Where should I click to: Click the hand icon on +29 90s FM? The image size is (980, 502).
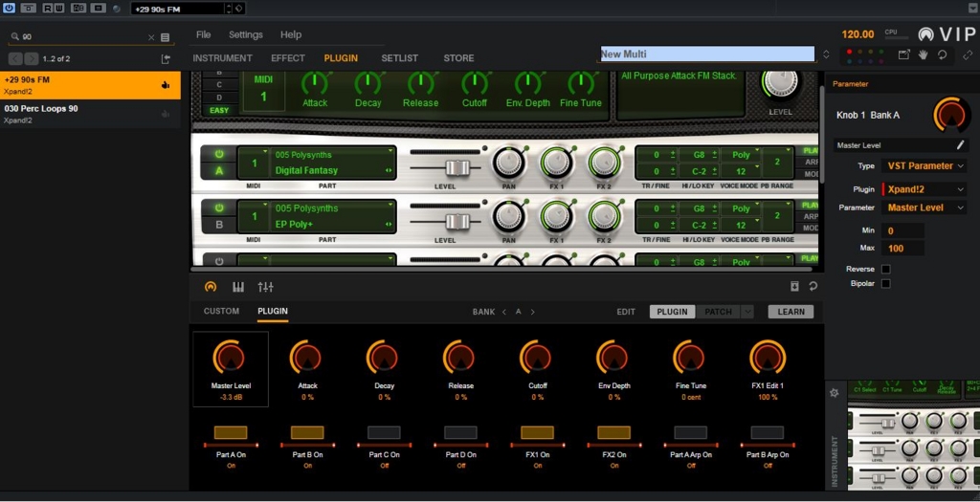tap(166, 85)
